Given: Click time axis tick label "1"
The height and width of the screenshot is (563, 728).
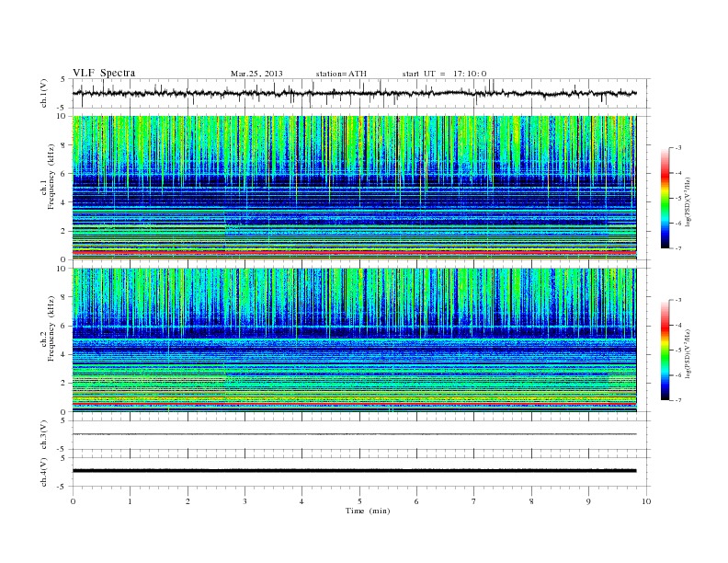Looking at the screenshot, I should tap(130, 501).
